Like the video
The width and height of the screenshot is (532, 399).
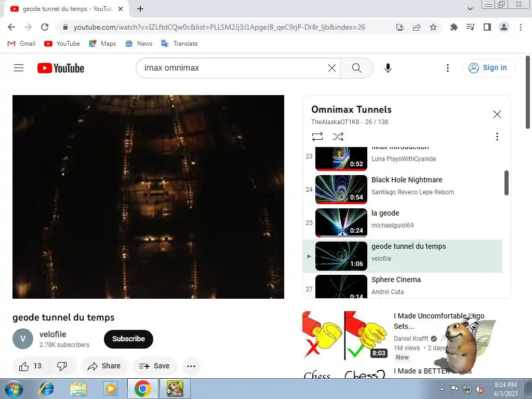[30, 366]
